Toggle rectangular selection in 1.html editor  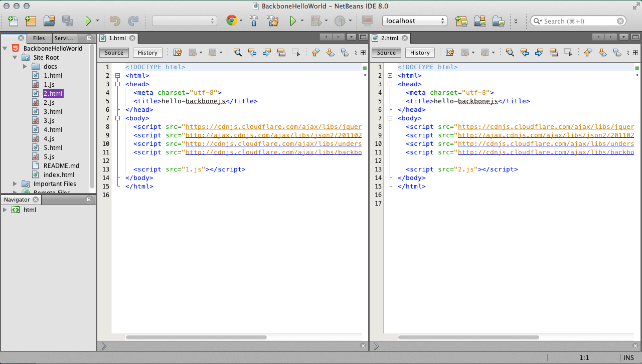click(296, 52)
